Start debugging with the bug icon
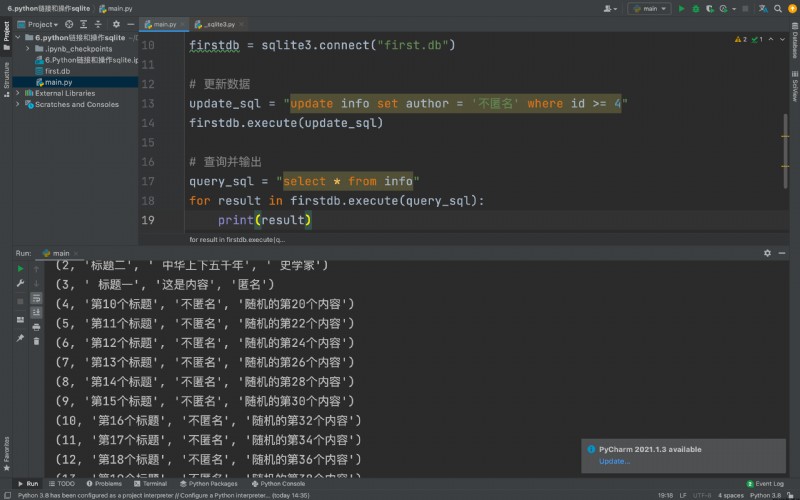This screenshot has width=800, height=500. click(x=695, y=9)
